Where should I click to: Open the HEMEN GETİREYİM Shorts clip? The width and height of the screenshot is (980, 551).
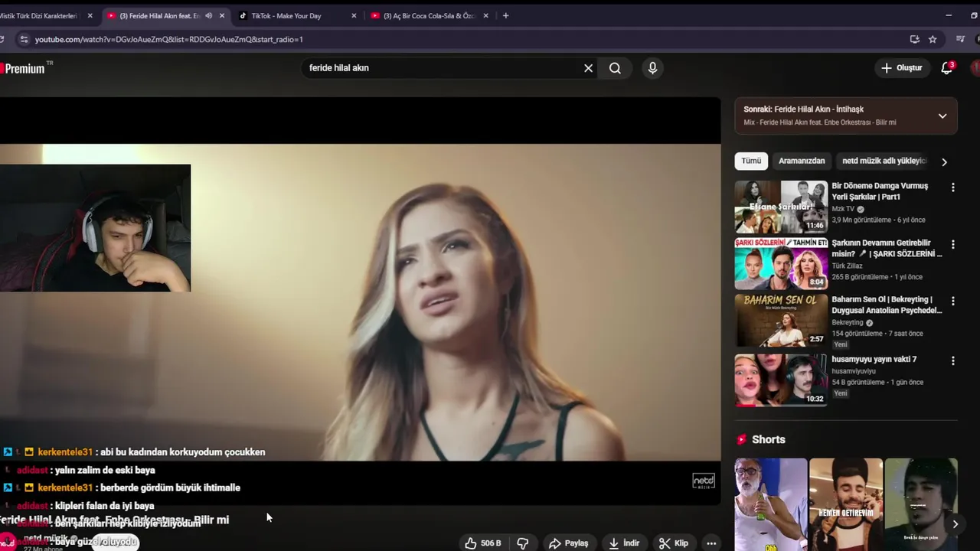click(846, 504)
